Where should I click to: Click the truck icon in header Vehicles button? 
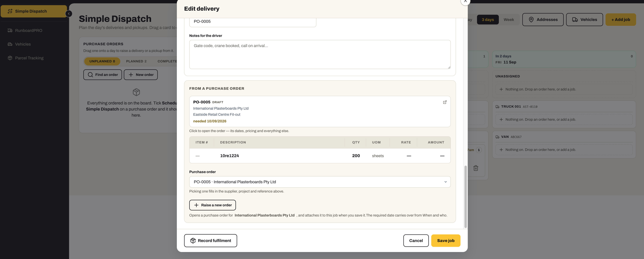[575, 20]
